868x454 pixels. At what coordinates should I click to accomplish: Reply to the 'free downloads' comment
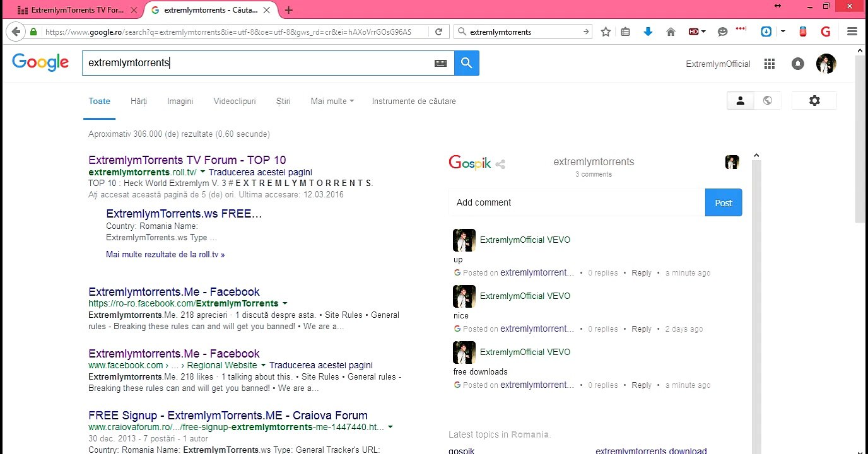point(642,385)
